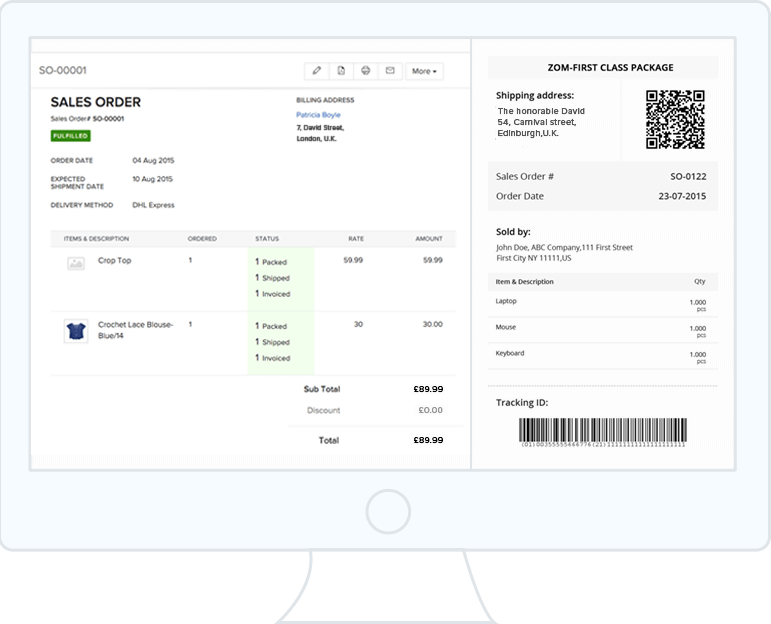This screenshot has height=624, width=771.
Task: Click the Sold by John Doe address
Action: pos(564,253)
